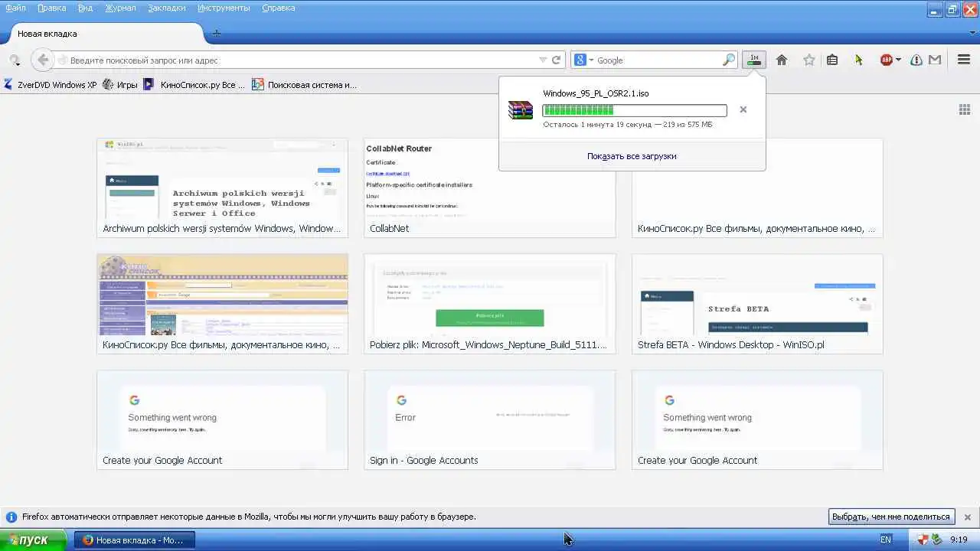Viewport: 980px width, 551px height.
Task: Open Archiwum polskich wersji tile
Action: coord(222,187)
